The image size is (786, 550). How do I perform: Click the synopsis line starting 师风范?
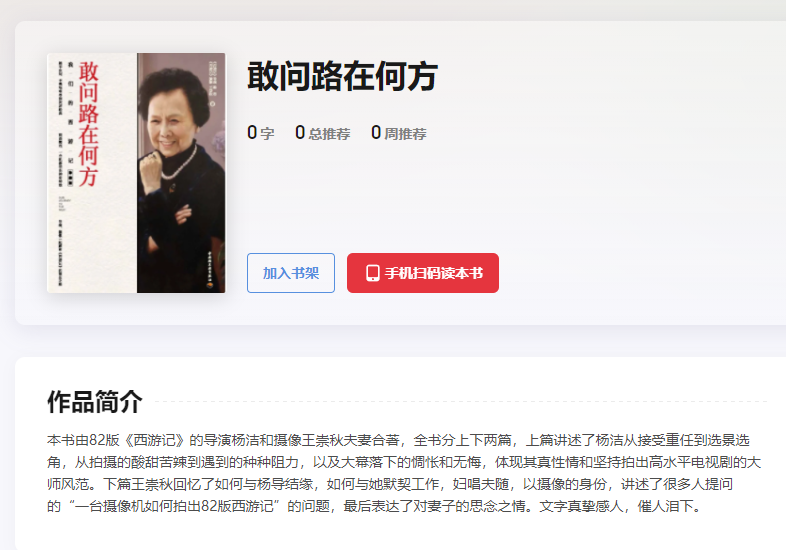tap(390, 484)
